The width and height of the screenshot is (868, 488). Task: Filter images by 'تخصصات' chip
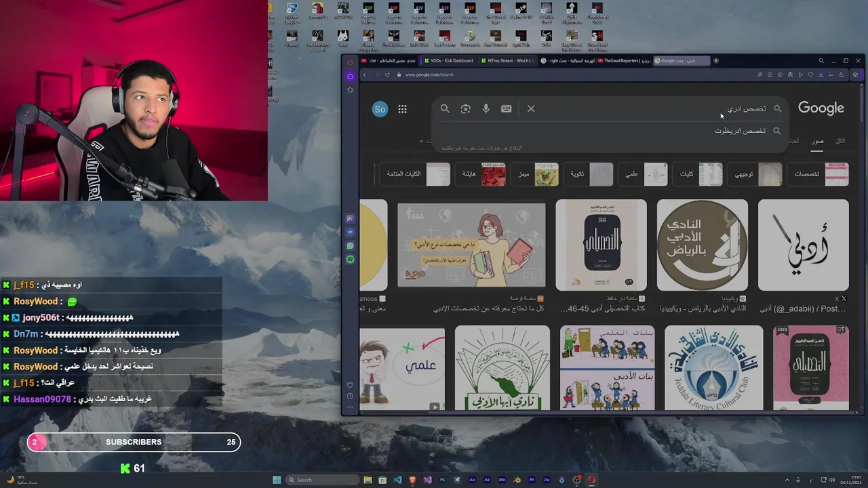817,174
